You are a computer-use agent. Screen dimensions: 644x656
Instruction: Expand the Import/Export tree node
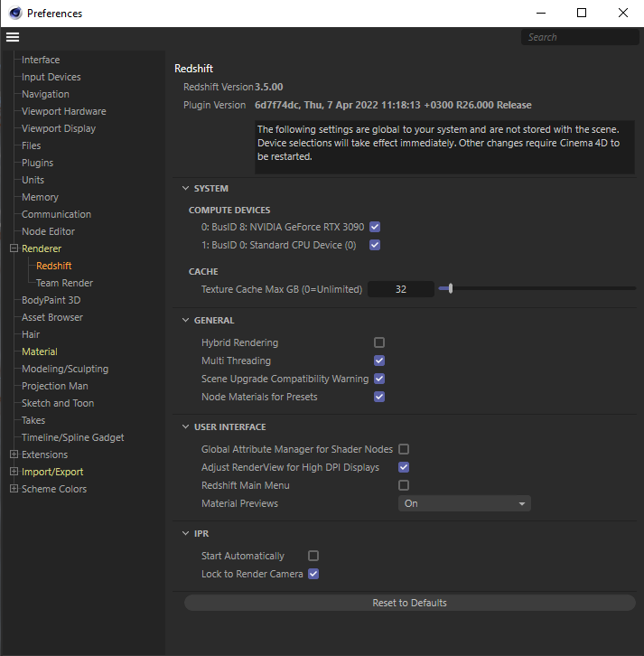point(14,472)
